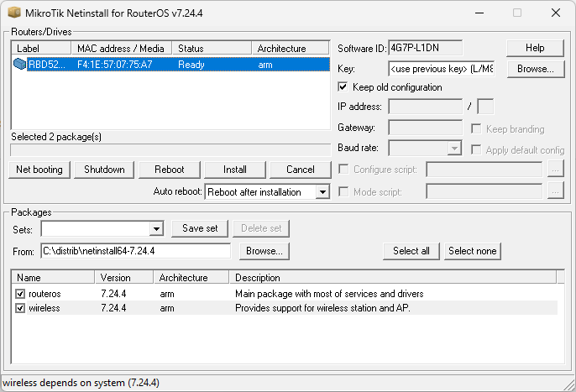Click wireless description Provides support text
This screenshot has width=576, height=392.
pyautogui.click(x=322, y=308)
